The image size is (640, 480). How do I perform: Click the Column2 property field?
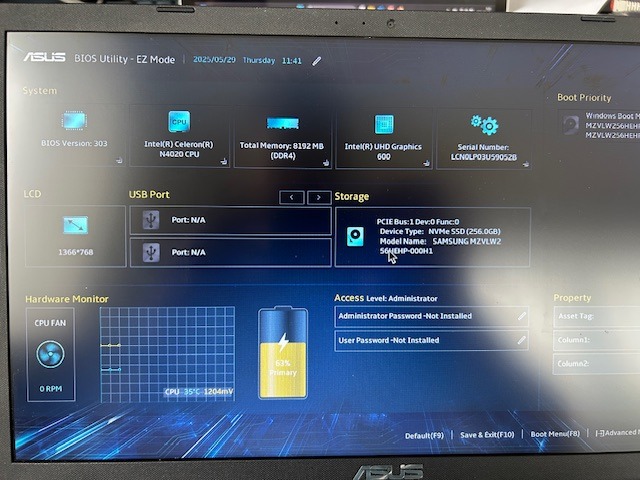tap(597, 364)
